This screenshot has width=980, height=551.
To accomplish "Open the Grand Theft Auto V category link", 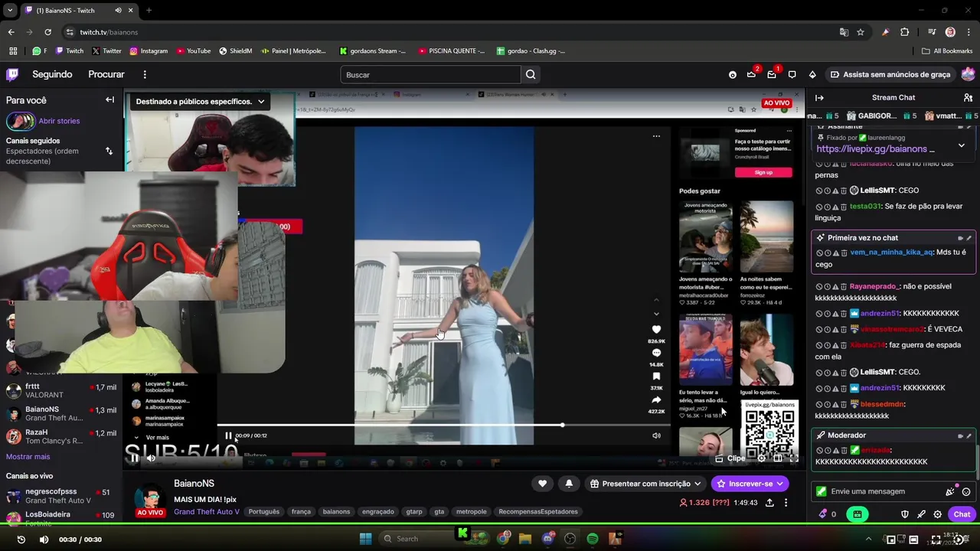I will pos(207,512).
